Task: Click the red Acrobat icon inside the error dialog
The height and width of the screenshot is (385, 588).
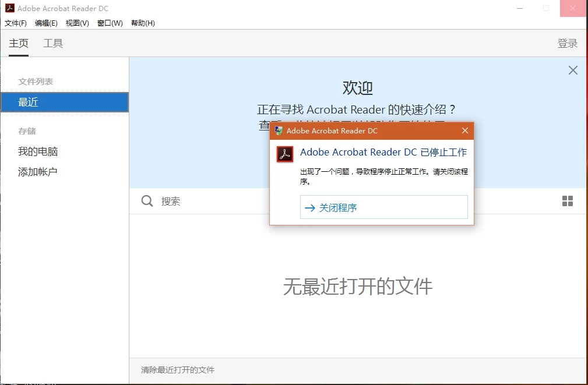Action: 285,154
